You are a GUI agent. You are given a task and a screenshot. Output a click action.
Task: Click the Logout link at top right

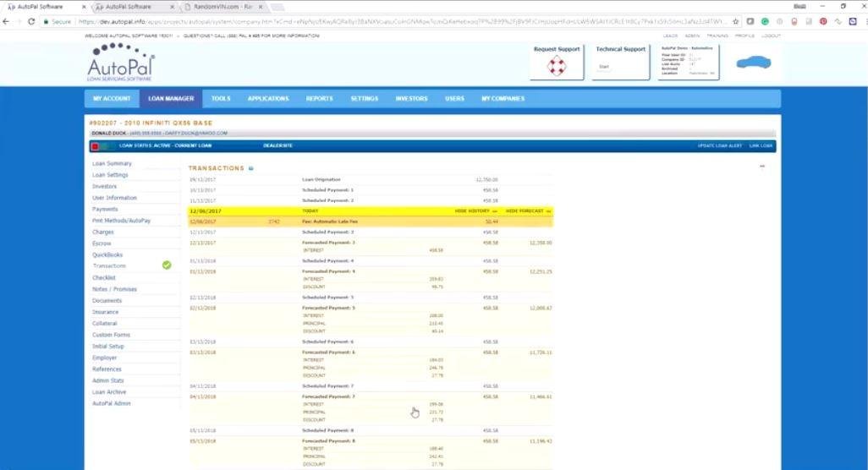click(x=771, y=36)
